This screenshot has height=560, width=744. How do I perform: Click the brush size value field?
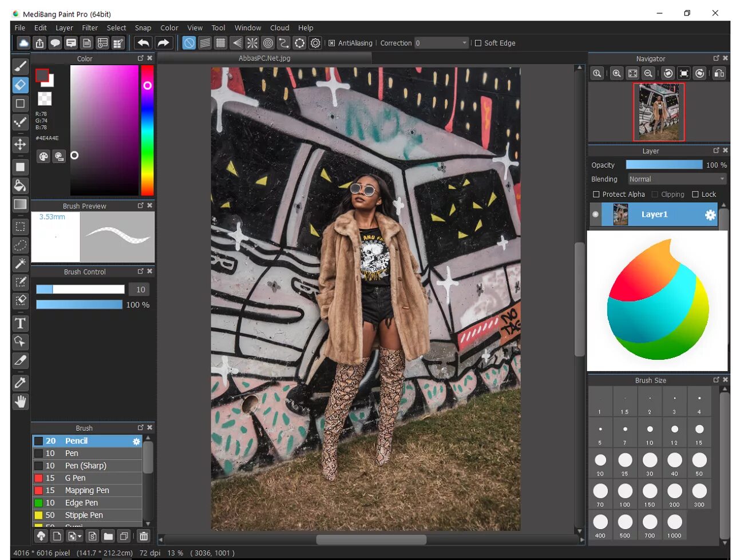[x=140, y=289]
